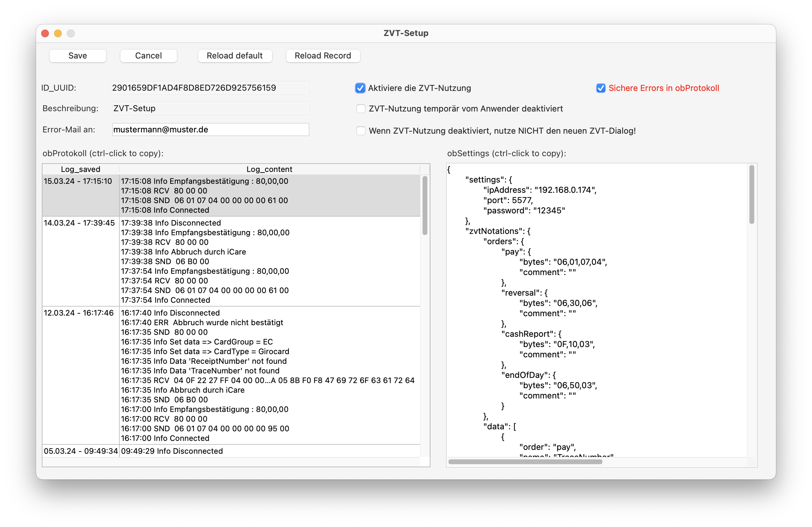This screenshot has height=527, width=812.
Task: Click the Beschreibung text field
Action: (210, 108)
